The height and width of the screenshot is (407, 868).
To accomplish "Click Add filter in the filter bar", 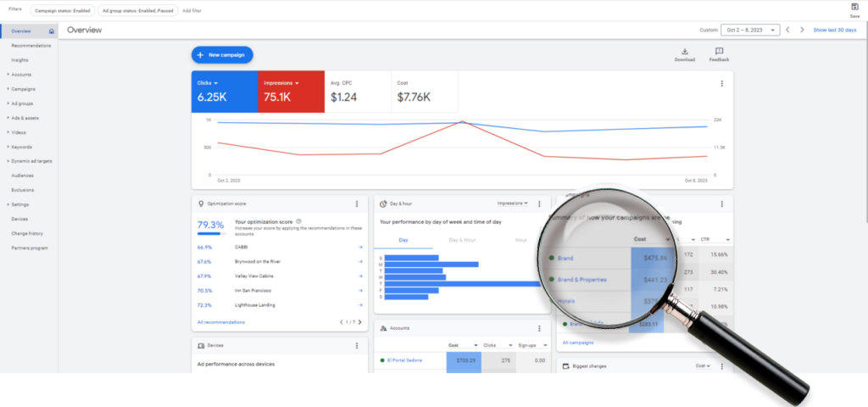I will (x=192, y=10).
